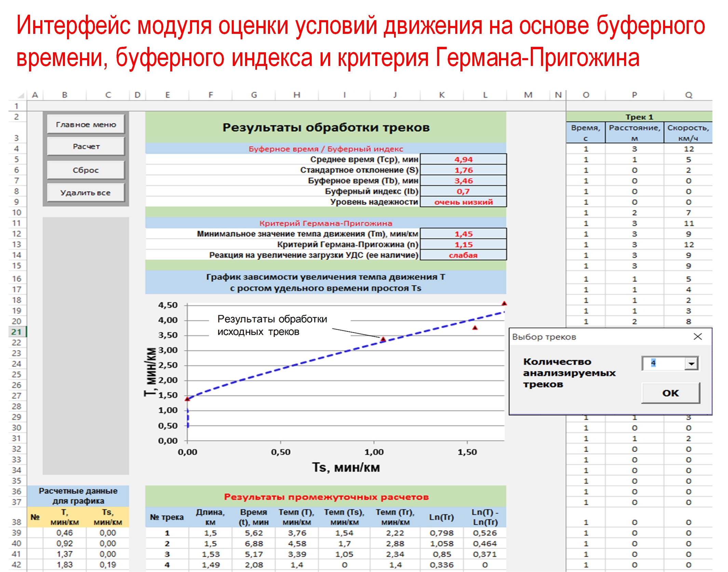This screenshot has height=572, width=728.
Task: Click the T value 1,83 in chart data
Action: [x=65, y=565]
